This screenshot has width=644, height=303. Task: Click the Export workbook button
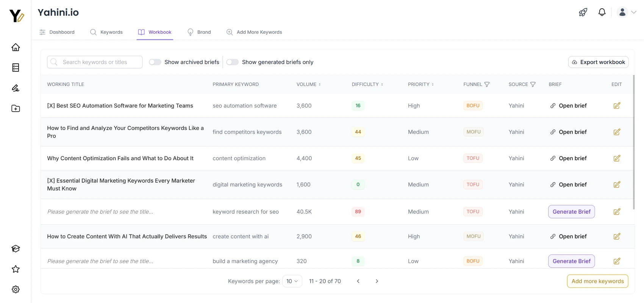click(x=598, y=62)
